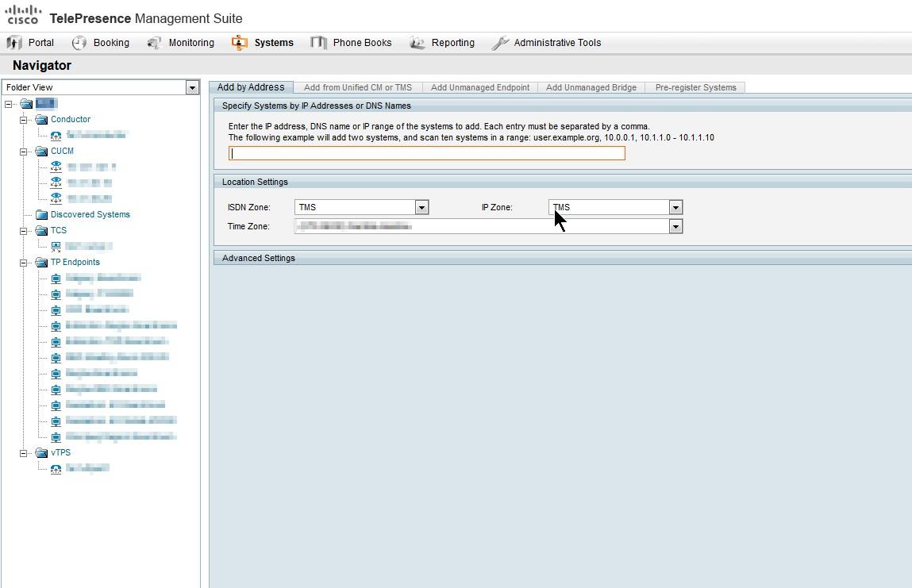Click the Systems icon in menu bar
912x588 pixels.
click(240, 43)
